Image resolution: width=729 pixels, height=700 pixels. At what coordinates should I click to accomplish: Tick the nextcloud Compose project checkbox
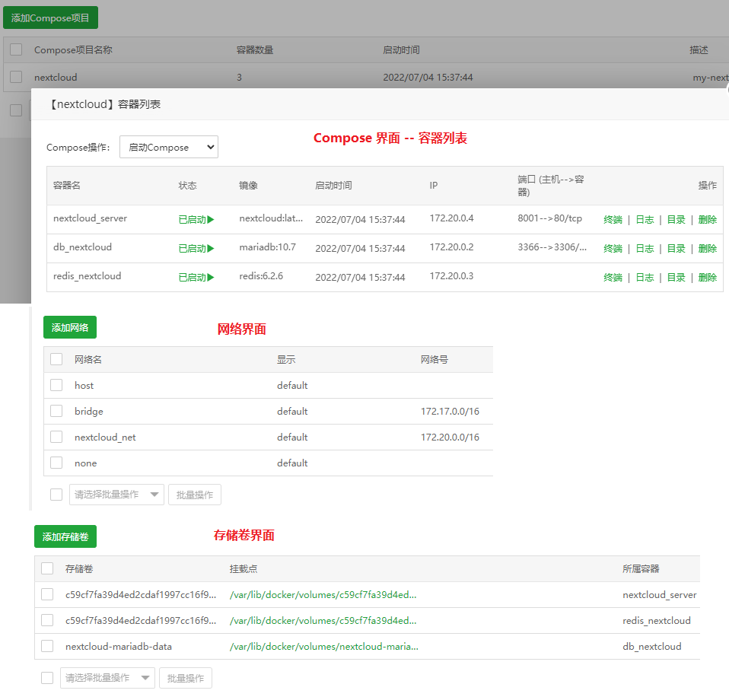tap(16, 77)
